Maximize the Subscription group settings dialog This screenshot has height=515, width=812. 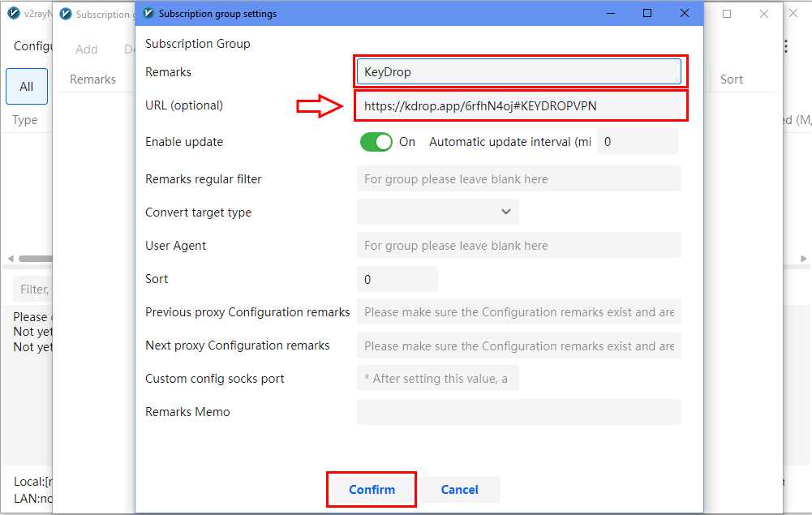tap(647, 14)
